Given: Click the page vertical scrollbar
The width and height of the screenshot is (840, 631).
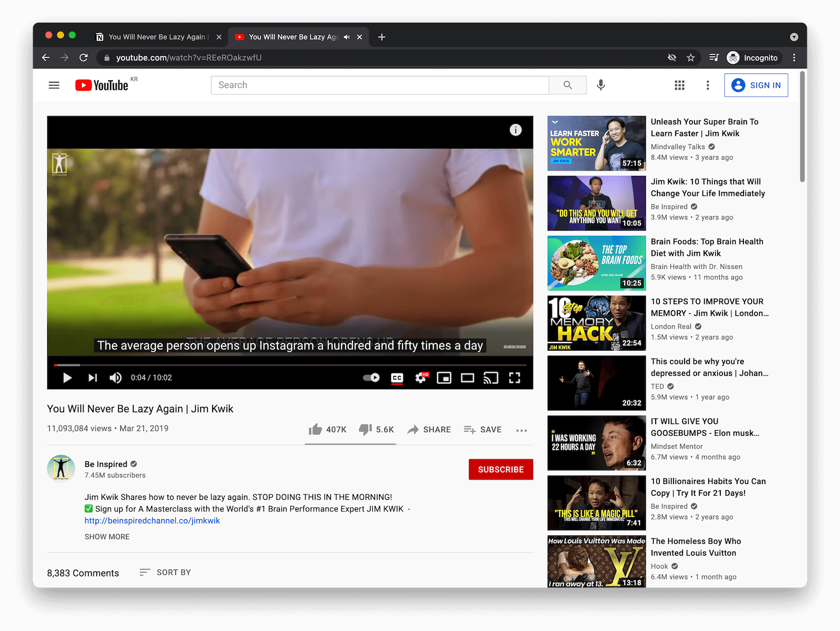Looking at the screenshot, I should [802, 126].
